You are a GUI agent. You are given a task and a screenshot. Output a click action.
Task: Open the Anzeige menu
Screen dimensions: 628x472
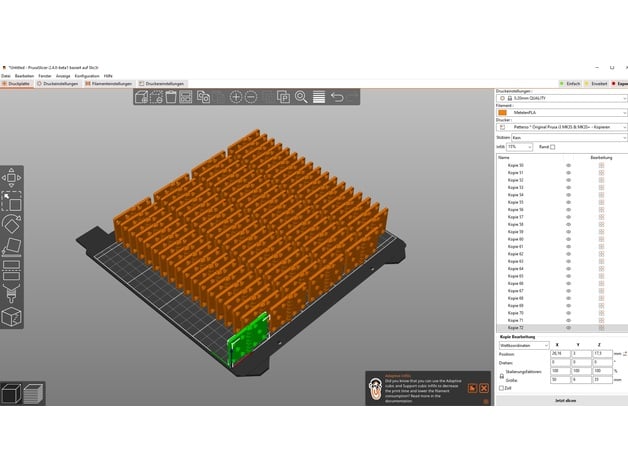tap(63, 76)
